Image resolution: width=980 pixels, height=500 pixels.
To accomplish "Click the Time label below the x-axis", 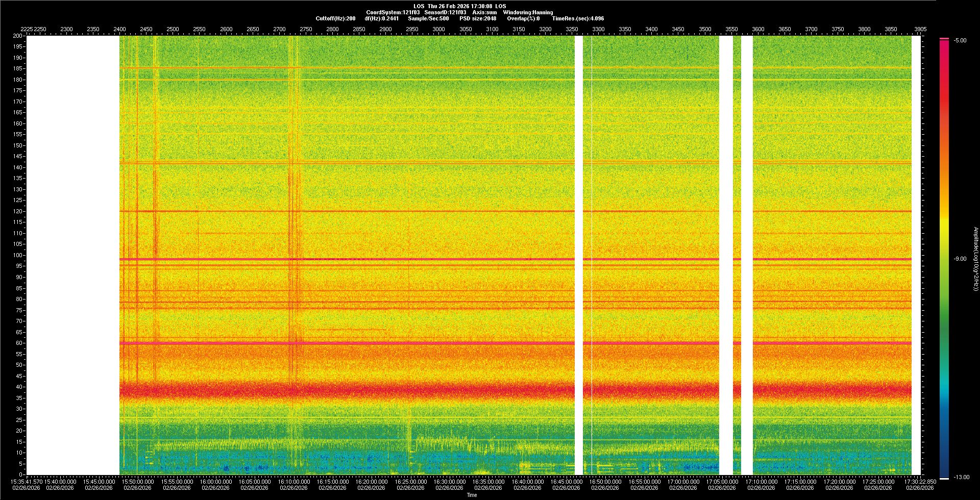I will (472, 495).
